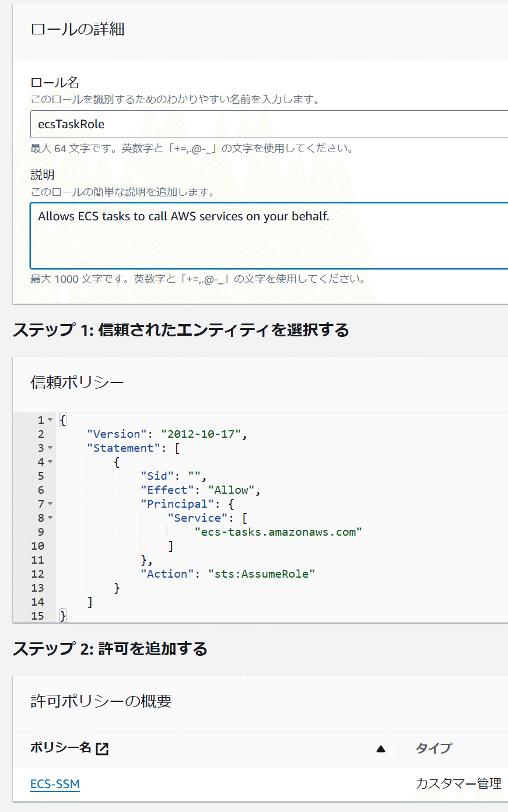Click into the 説明 description textarea
508x812 pixels.
coord(269,236)
